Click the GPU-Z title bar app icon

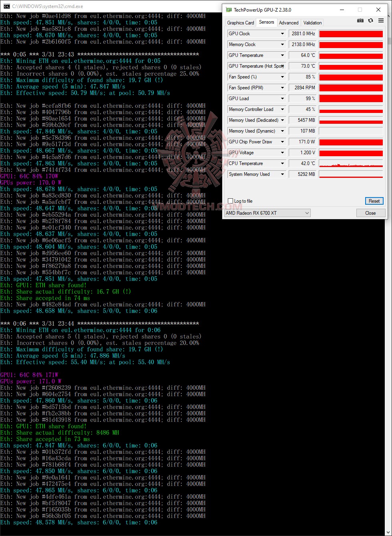pyautogui.click(x=229, y=10)
